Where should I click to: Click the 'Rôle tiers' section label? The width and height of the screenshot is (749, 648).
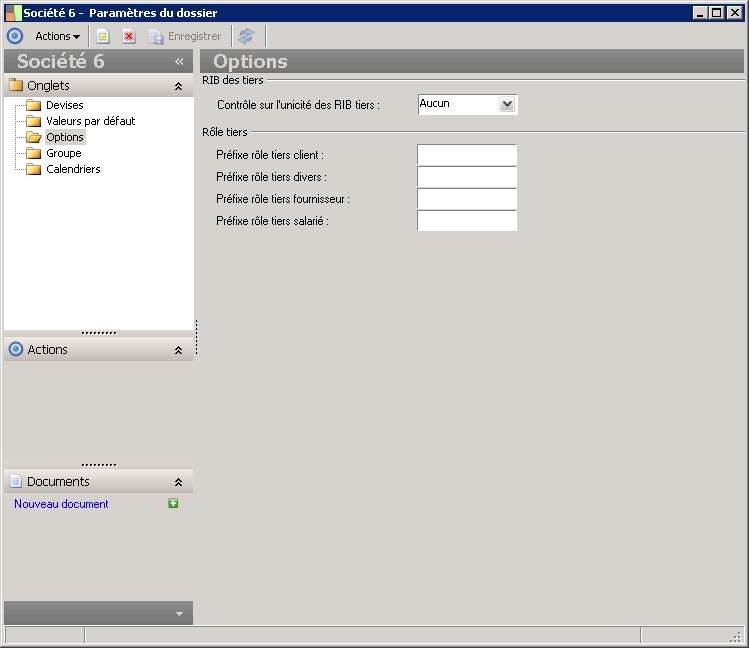point(225,132)
